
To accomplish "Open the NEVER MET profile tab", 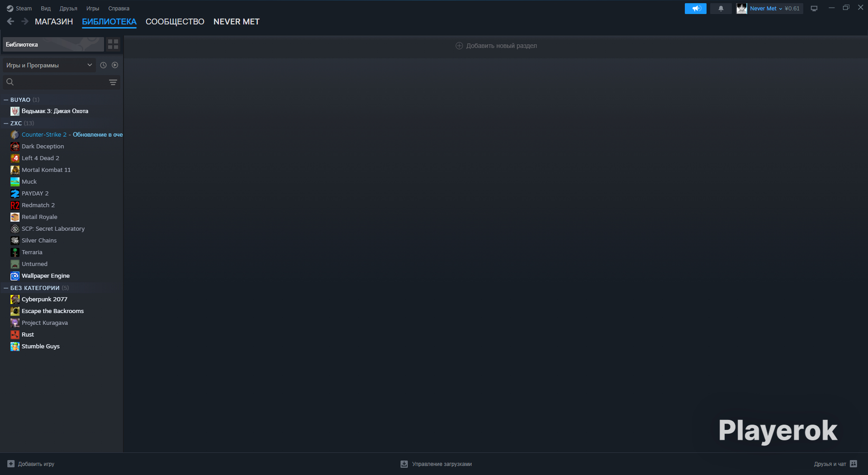I will point(236,21).
